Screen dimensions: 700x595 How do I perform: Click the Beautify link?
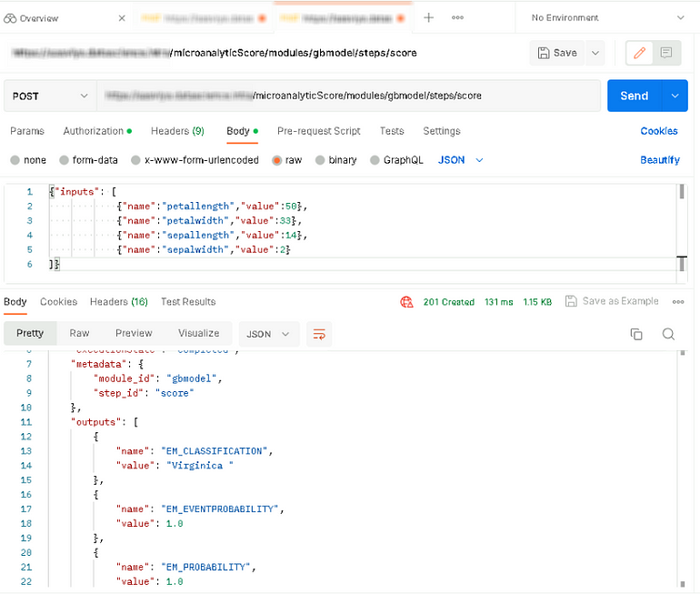pyautogui.click(x=659, y=160)
